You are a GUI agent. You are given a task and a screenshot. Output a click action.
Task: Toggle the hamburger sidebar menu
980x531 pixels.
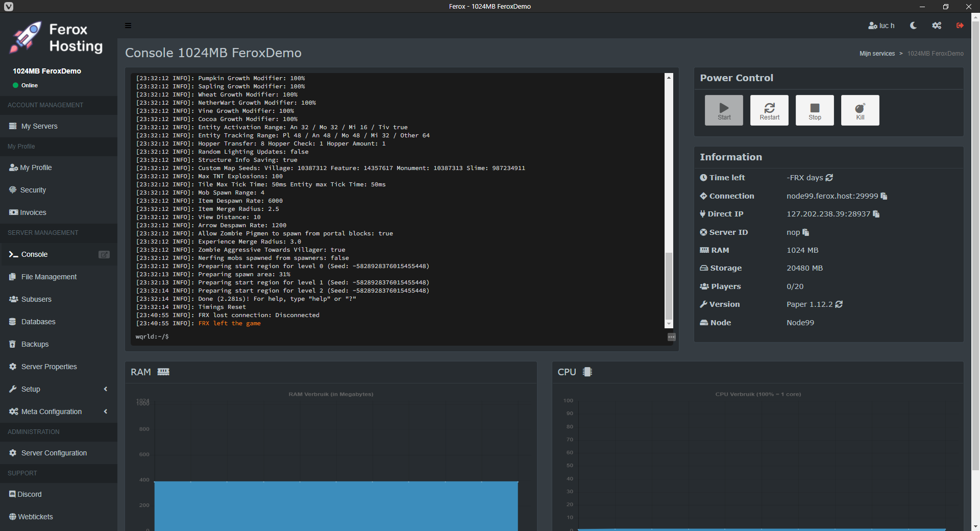(x=128, y=26)
